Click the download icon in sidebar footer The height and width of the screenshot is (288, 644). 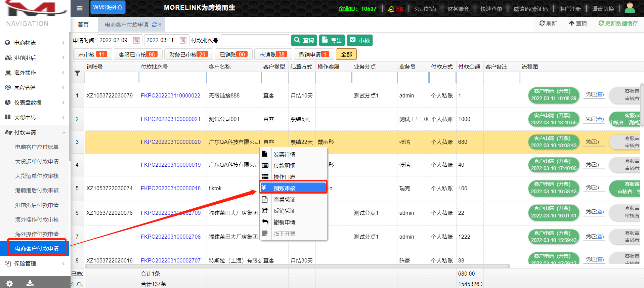pyautogui.click(x=30, y=283)
